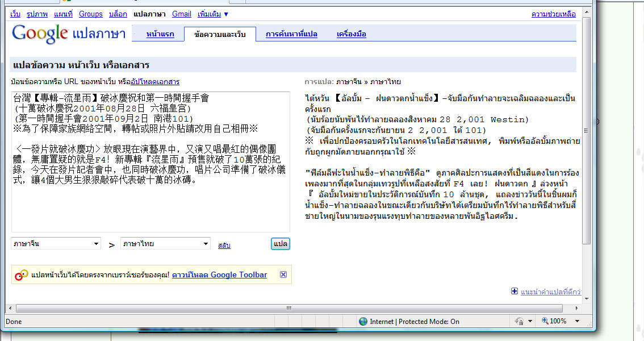Click the อัปโหลดเอกสาร upload link
This screenshot has width=644, height=341.
155,82
